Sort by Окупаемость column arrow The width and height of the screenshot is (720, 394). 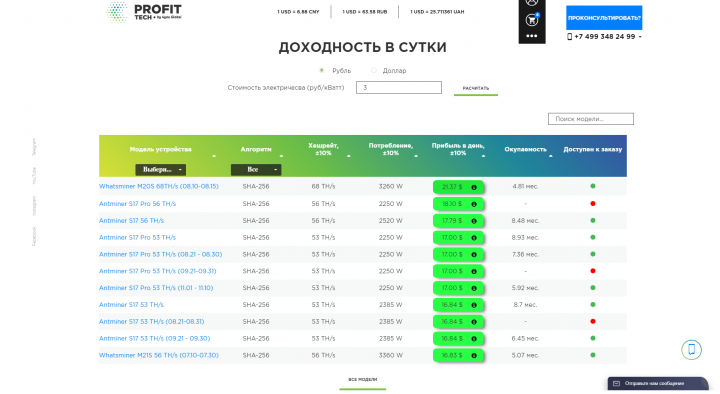point(551,156)
